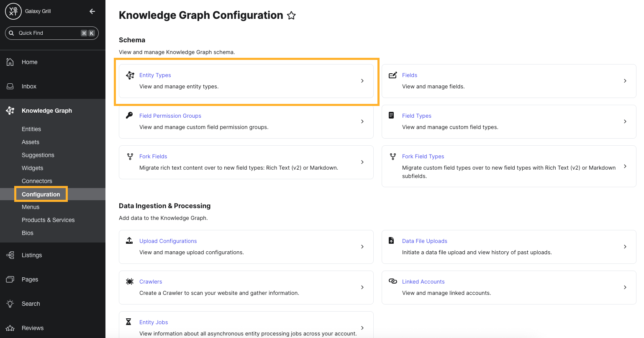Click the Linked Accounts chain icon
644x338 pixels.
pos(392,281)
